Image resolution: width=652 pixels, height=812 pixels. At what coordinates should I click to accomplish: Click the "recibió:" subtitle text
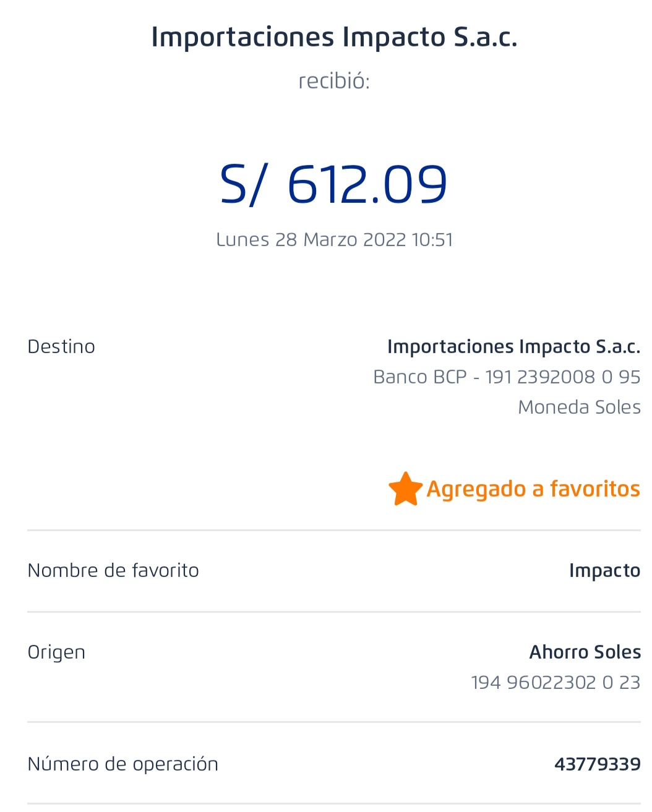334,81
